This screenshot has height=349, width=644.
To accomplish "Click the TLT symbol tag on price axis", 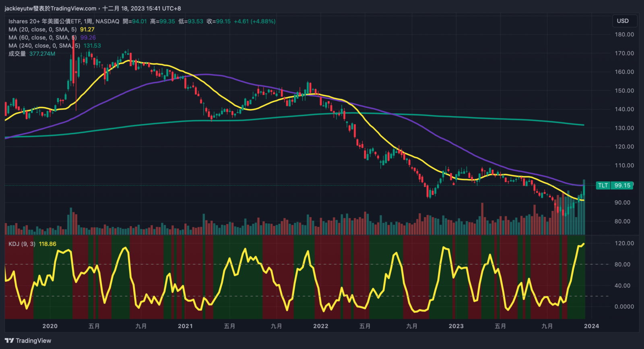I will (x=603, y=185).
